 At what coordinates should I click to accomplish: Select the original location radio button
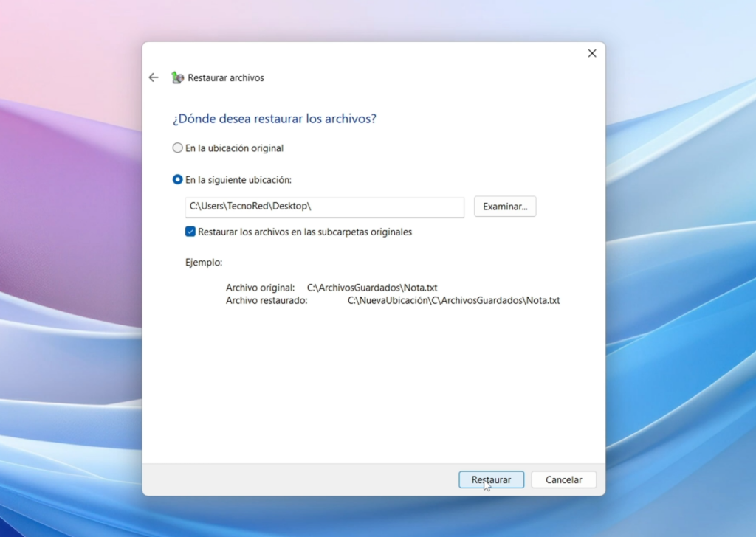[177, 148]
